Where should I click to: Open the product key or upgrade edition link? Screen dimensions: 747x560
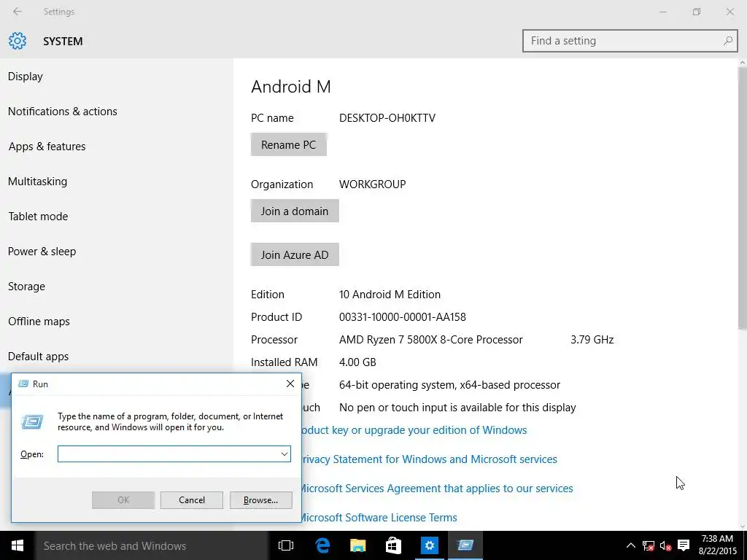pos(414,430)
